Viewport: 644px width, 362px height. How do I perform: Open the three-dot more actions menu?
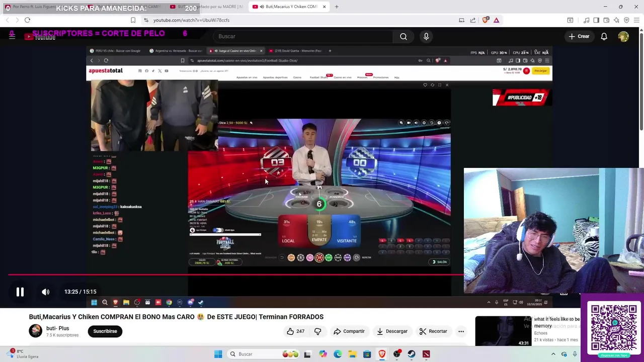[461, 331]
